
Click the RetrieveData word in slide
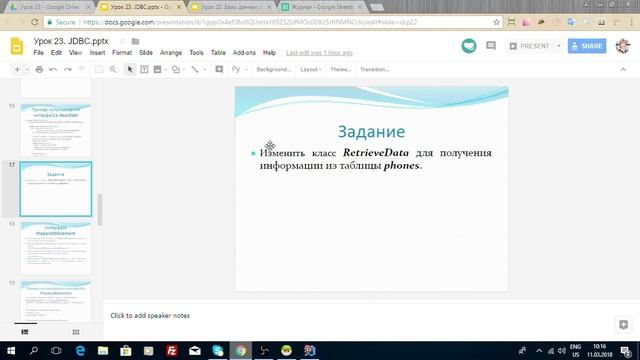point(376,153)
